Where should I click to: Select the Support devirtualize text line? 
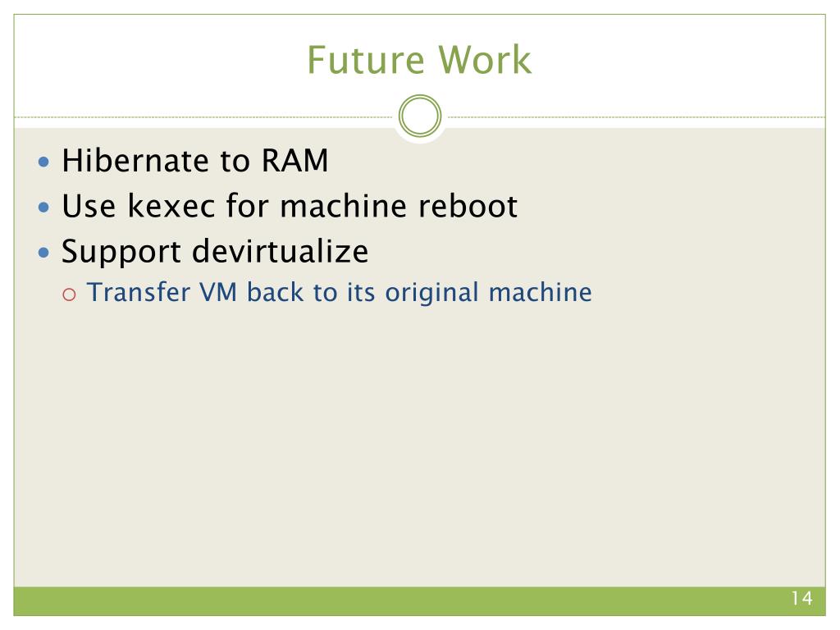pos(215,252)
